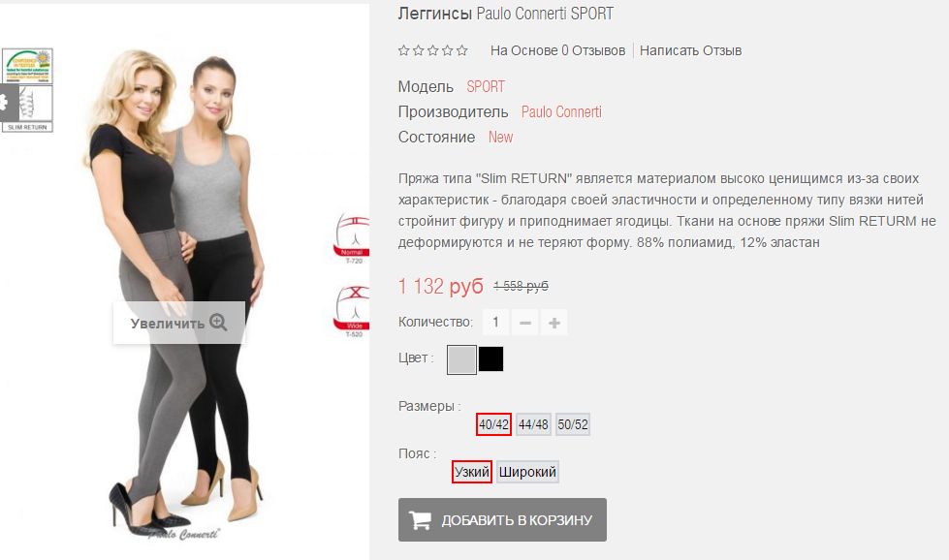Viewport: 949px width, 560px height.
Task: Click the shopping cart icon
Action: pos(420,520)
